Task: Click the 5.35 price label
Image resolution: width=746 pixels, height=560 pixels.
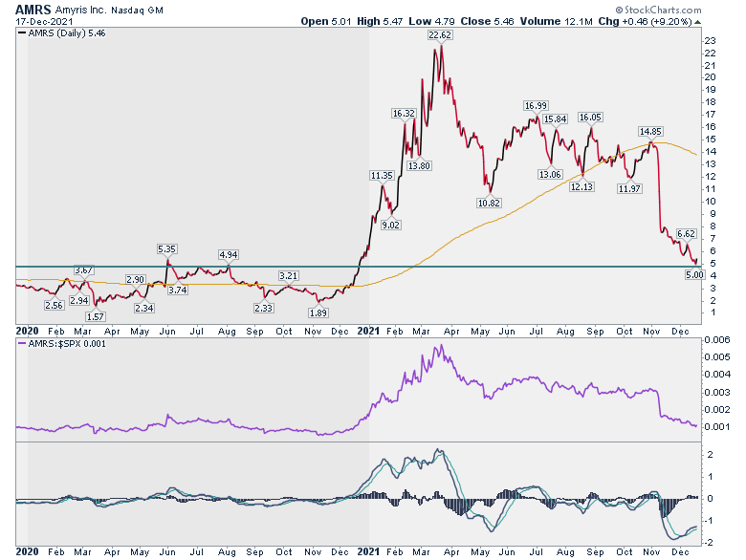Action: click(166, 248)
